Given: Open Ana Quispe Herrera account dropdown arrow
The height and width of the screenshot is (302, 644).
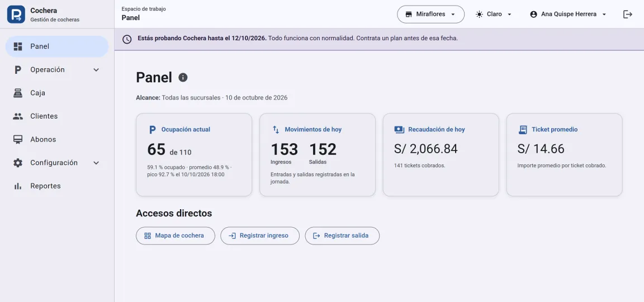Looking at the screenshot, I should click(x=604, y=15).
